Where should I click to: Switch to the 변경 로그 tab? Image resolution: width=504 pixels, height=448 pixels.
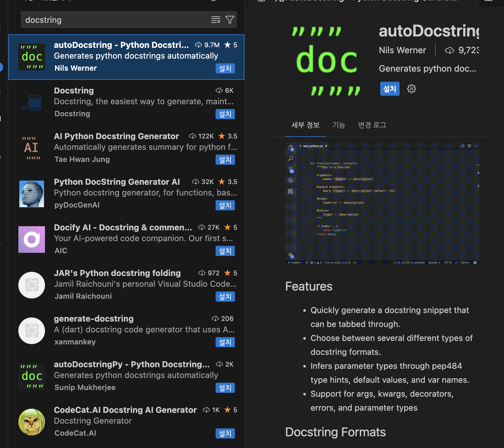click(x=372, y=125)
